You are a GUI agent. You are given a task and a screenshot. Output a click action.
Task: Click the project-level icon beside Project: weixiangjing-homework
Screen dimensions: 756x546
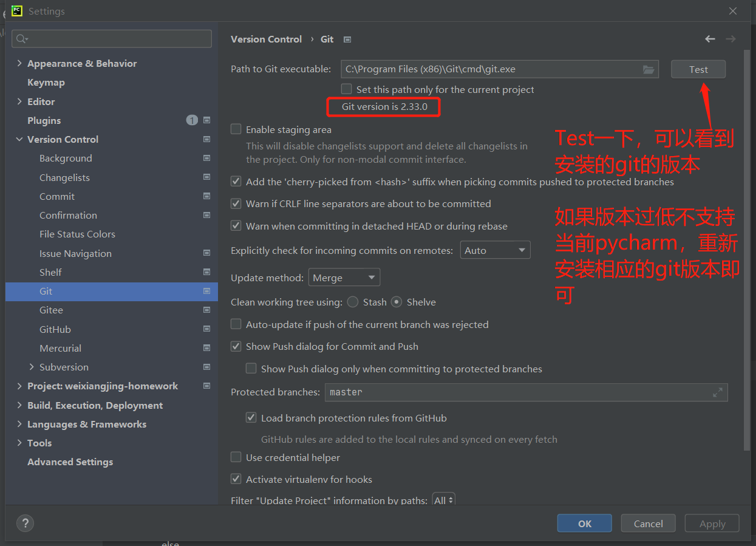(206, 386)
